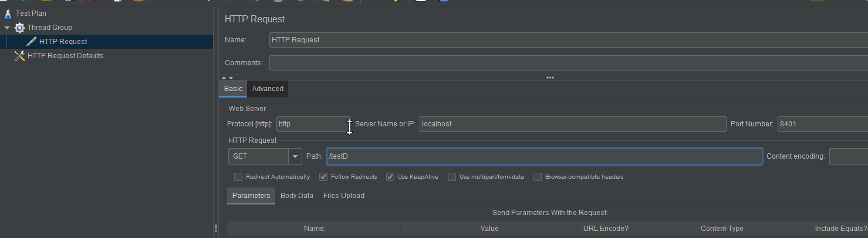
Task: Collapse the Thread Group tree node
Action: (x=7, y=28)
